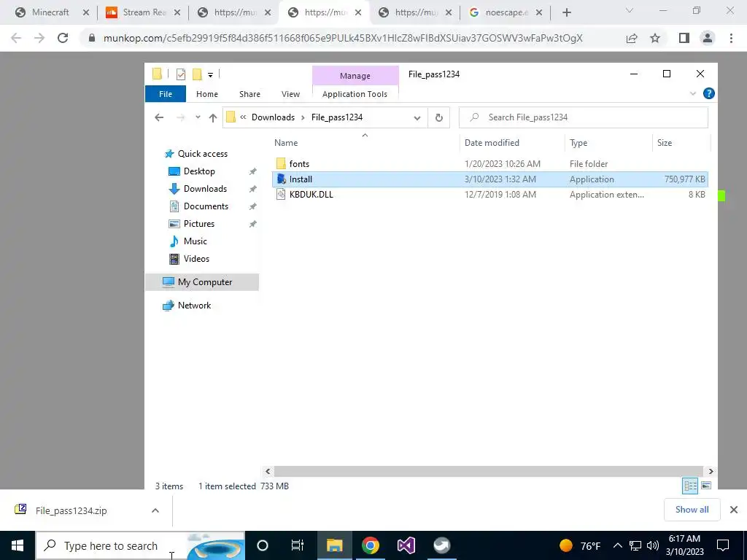The width and height of the screenshot is (747, 560).
Task: Switch to the Minecraft browser tab
Action: tap(50, 12)
